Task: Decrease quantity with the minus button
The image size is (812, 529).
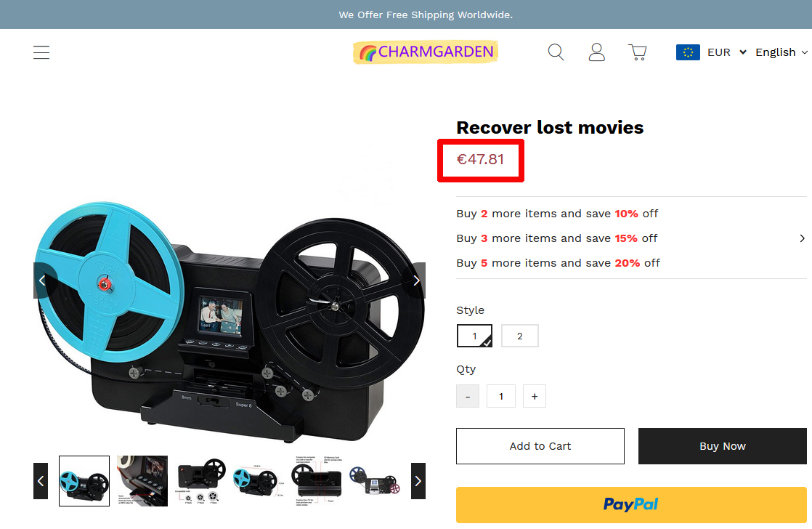Action: point(468,396)
